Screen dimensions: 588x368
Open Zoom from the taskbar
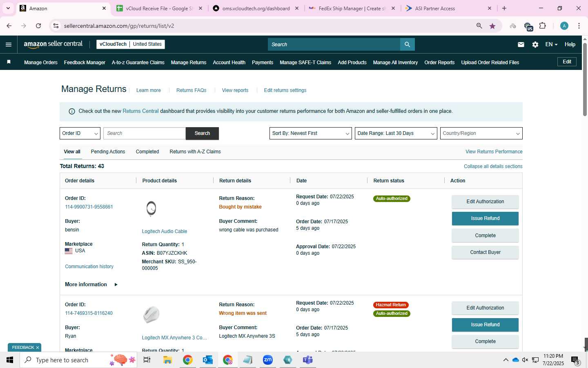268,360
